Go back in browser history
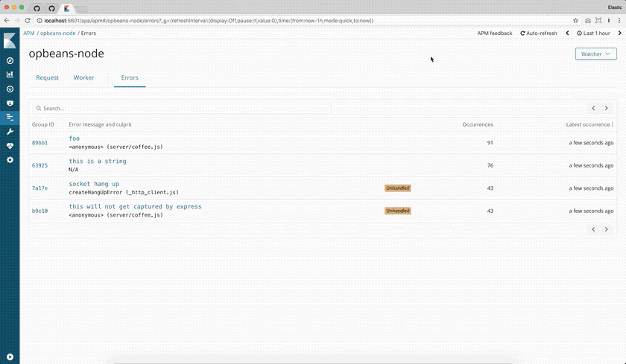The image size is (626, 364). (x=7, y=21)
